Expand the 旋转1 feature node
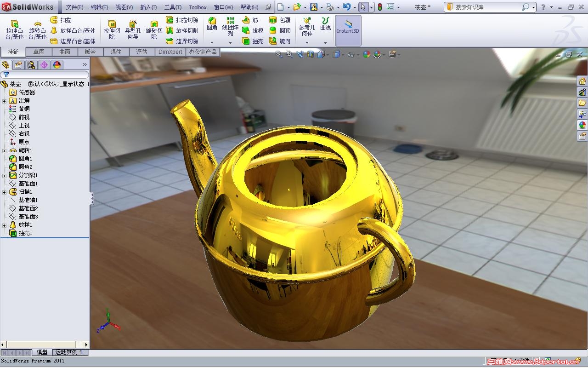 (4, 150)
